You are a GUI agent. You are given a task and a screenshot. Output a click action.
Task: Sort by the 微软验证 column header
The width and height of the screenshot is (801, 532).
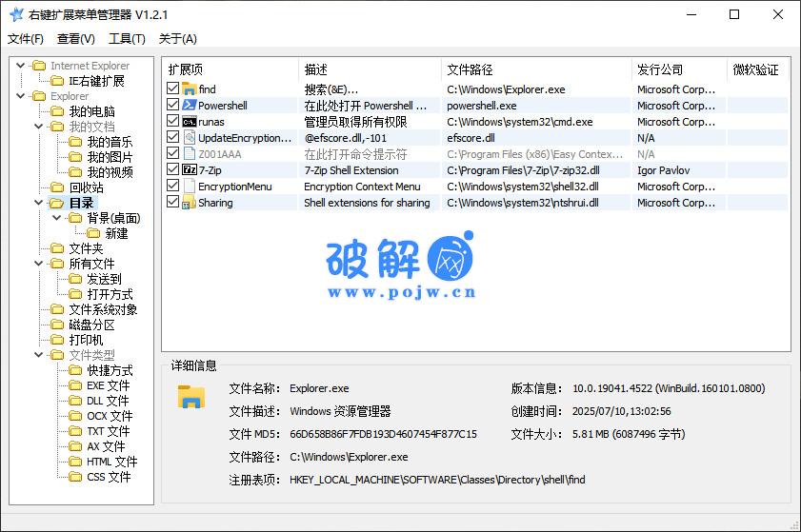coord(757,69)
